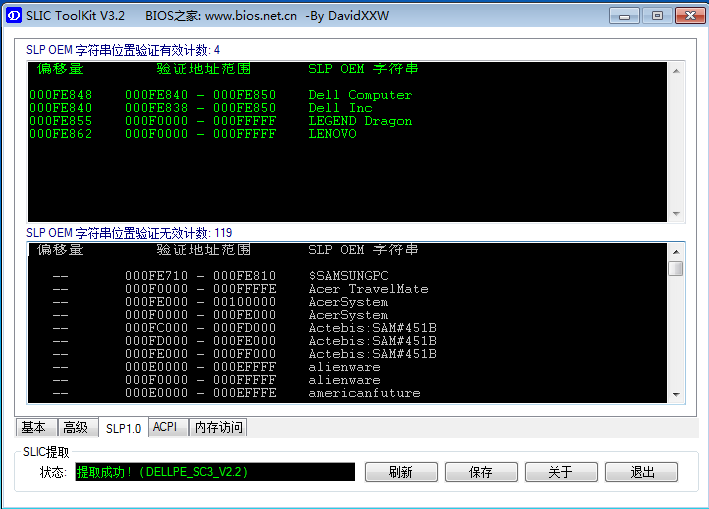This screenshot has width=709, height=509.
Task: Click the SLIC ToolKit app icon in title bar
Action: (x=14, y=15)
